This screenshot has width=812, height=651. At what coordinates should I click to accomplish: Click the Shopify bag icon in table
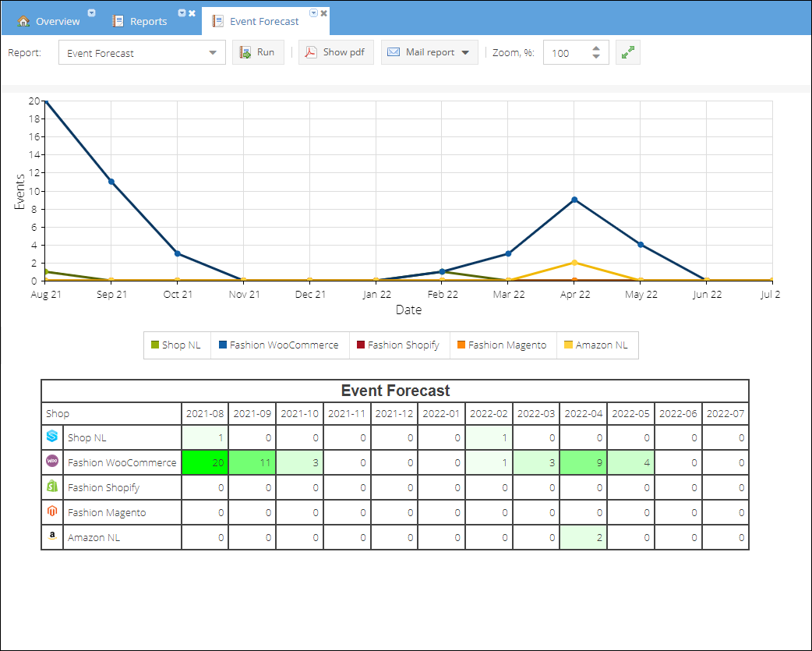[52, 486]
